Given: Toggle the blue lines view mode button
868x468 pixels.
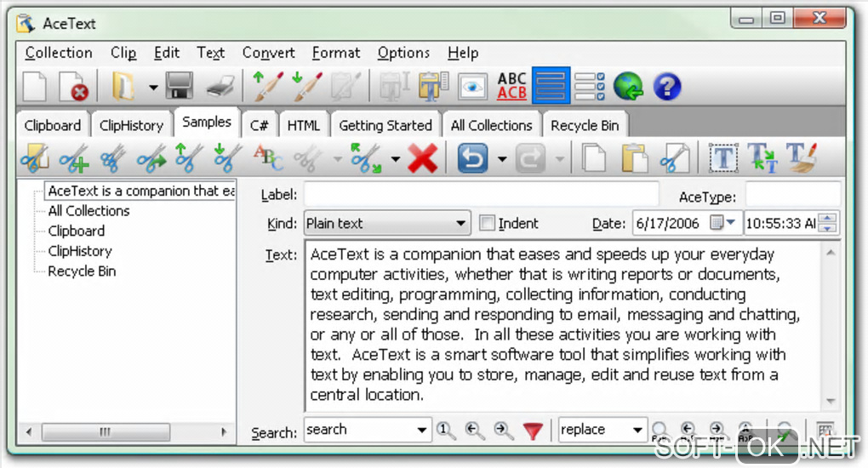Looking at the screenshot, I should [x=551, y=86].
